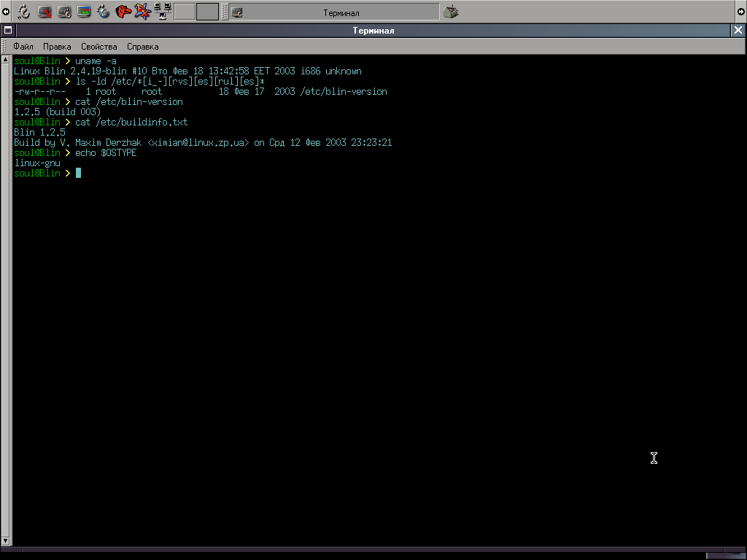Hide panel with left arrow button
The height and width of the screenshot is (560, 747).
point(5,12)
